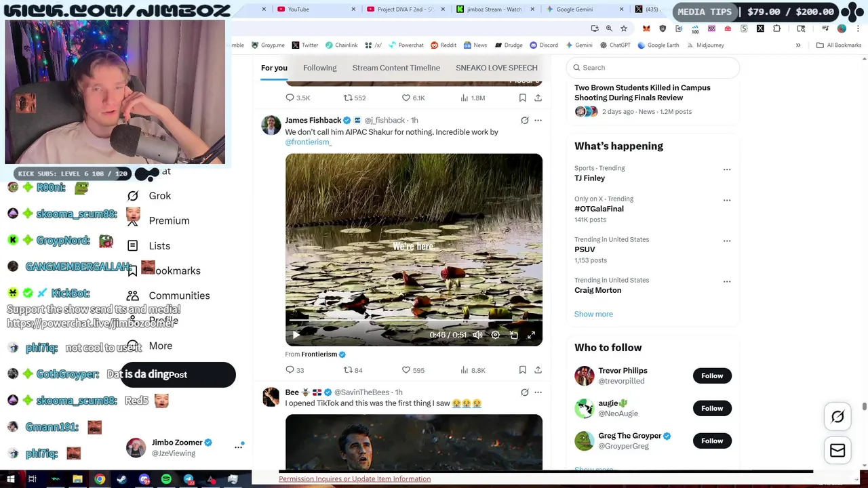
Task: Open more options on Bee's post
Action: [538, 392]
